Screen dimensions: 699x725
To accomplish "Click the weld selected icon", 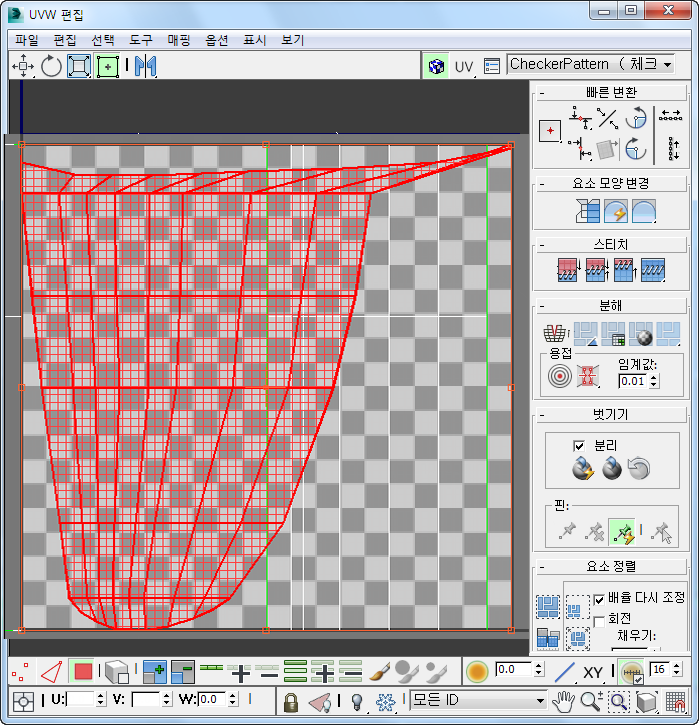I will [x=588, y=376].
